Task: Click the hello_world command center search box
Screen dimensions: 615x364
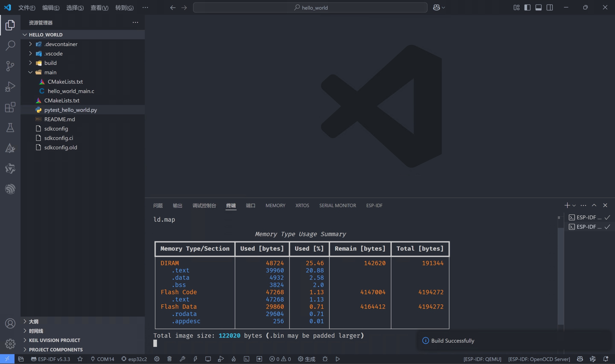Action: click(x=310, y=8)
